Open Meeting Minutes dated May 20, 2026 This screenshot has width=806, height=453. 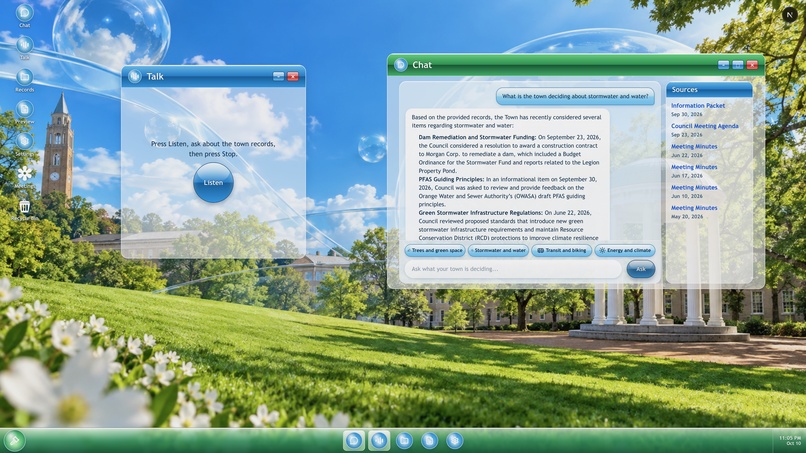694,208
